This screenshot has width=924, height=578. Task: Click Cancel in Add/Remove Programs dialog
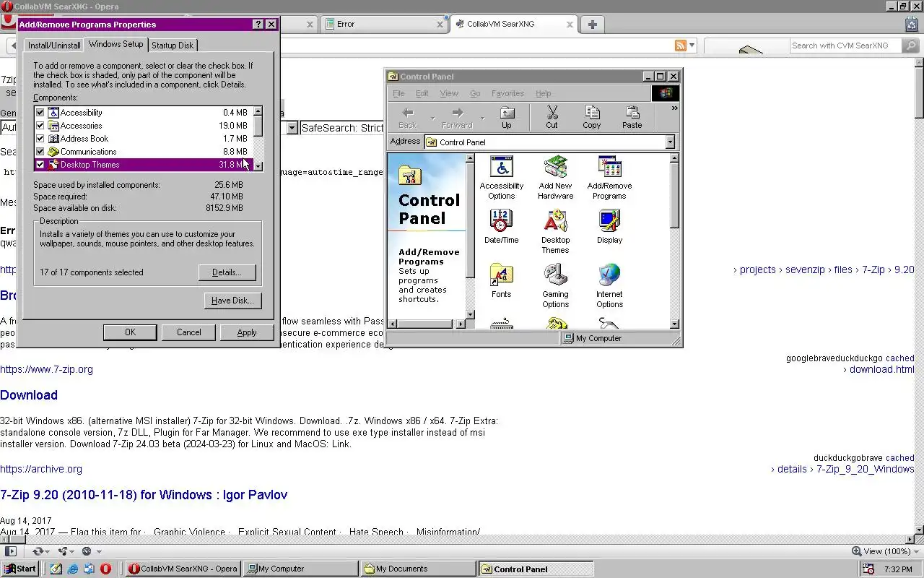tap(189, 332)
